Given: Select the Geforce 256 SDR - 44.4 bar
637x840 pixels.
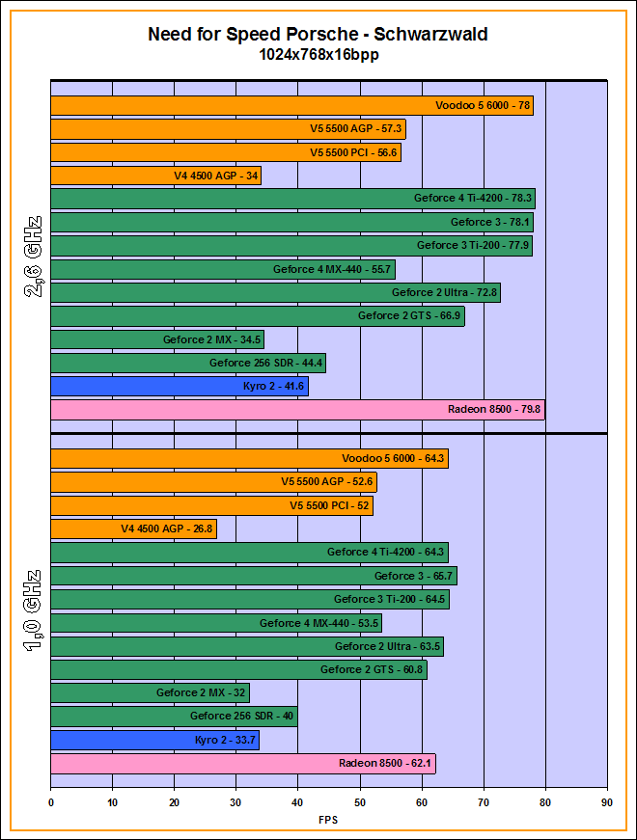Looking at the screenshot, I should click(187, 364).
